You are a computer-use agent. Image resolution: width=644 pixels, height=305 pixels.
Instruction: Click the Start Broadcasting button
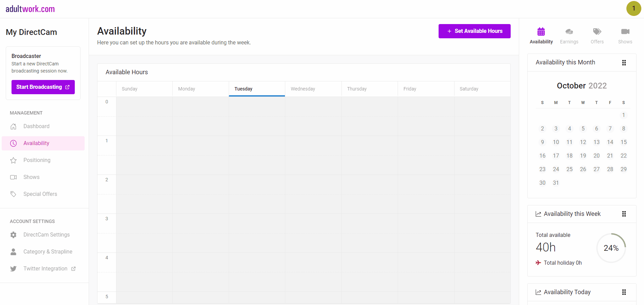43,87
